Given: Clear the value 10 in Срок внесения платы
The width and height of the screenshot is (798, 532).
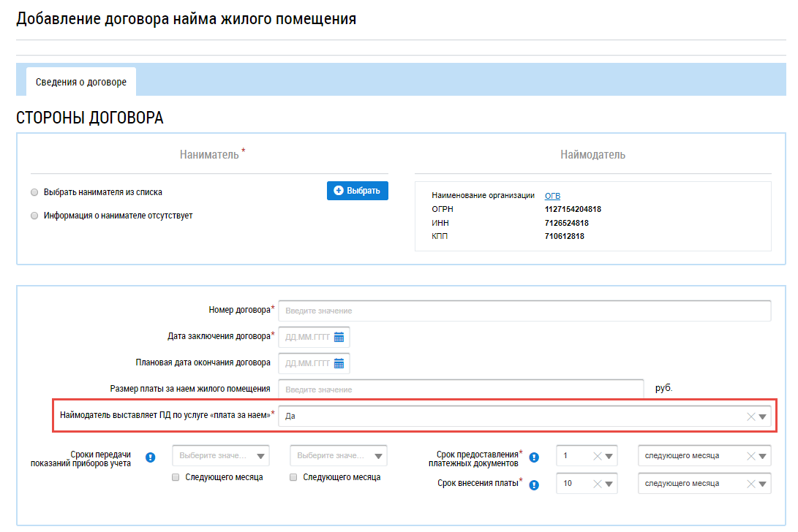Looking at the screenshot, I should click(x=597, y=484).
